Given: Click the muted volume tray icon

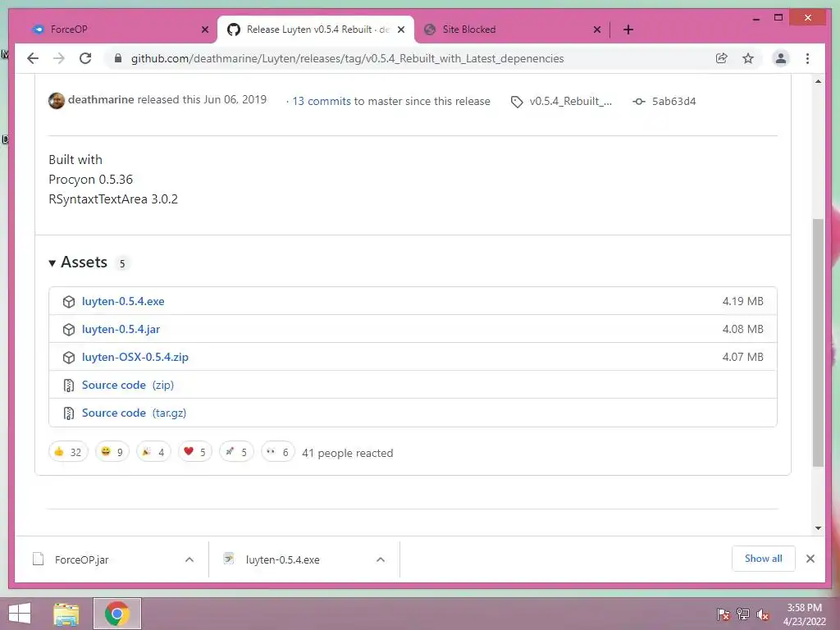Looking at the screenshot, I should click(x=762, y=614).
